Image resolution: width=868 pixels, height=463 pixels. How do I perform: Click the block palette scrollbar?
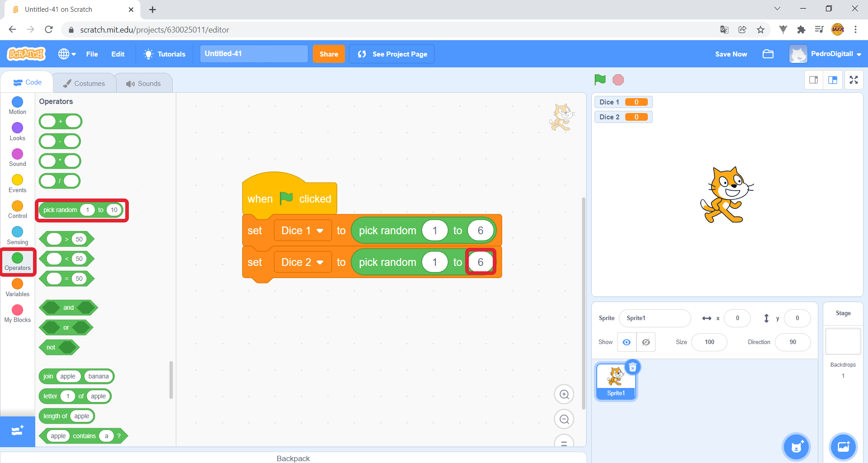171,380
